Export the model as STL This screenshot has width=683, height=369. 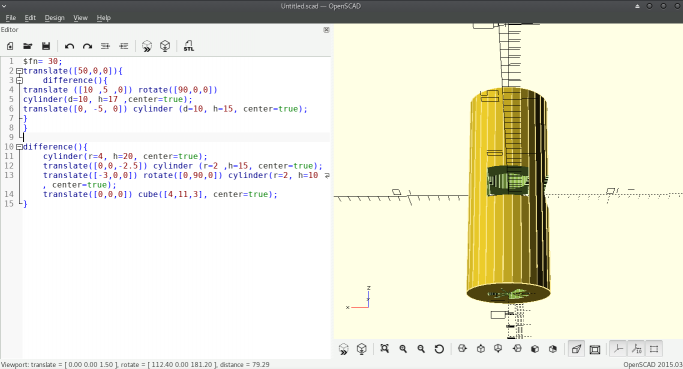[x=188, y=46]
